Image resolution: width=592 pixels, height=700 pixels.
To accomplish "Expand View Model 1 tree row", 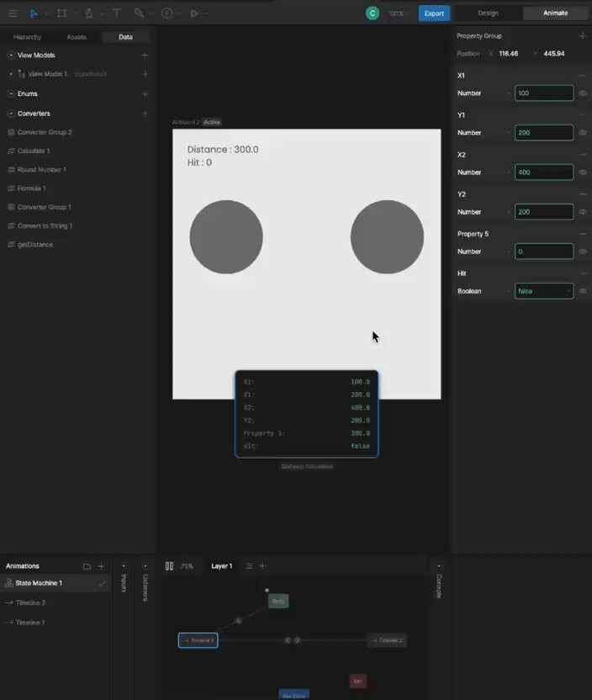I will coord(11,74).
